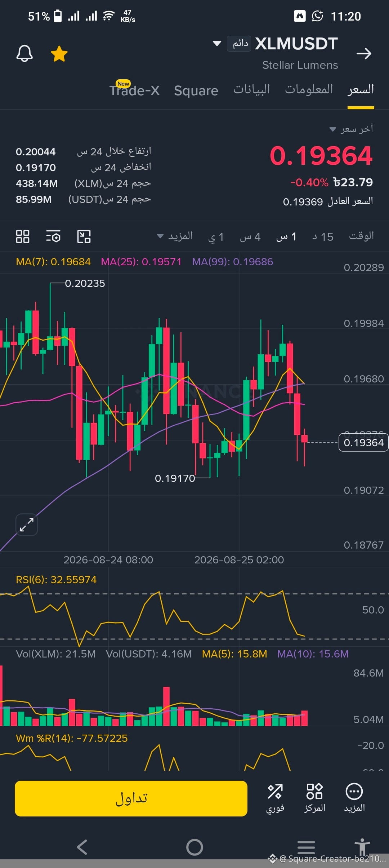Screen dimensions: 389x868
Task: Tap the Android back navigation button
Action: [x=82, y=847]
